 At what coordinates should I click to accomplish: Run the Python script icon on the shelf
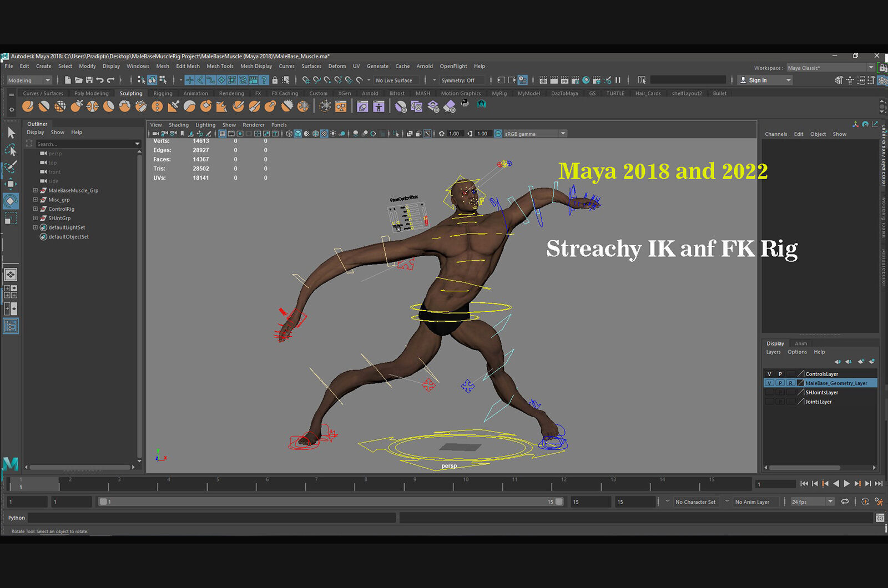(x=465, y=104)
